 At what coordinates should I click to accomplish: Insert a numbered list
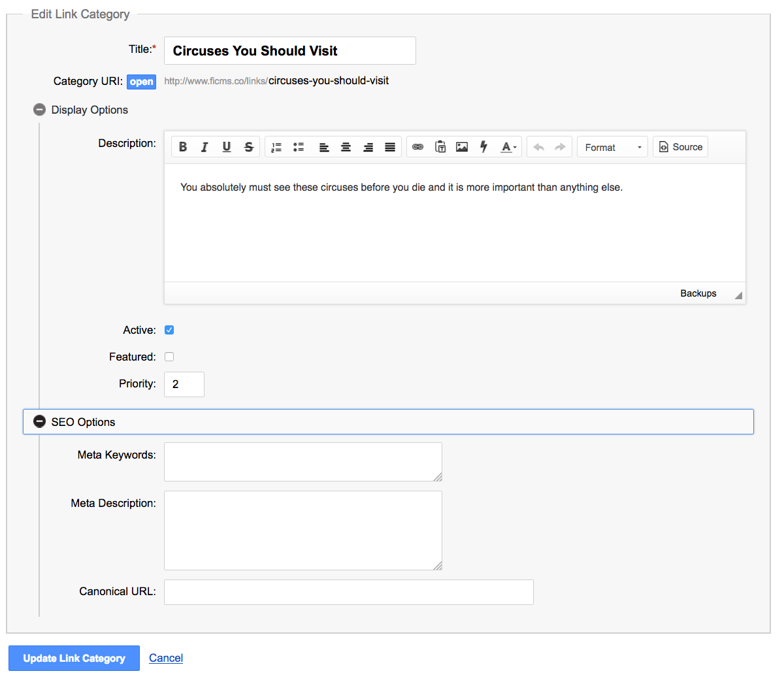[x=276, y=147]
